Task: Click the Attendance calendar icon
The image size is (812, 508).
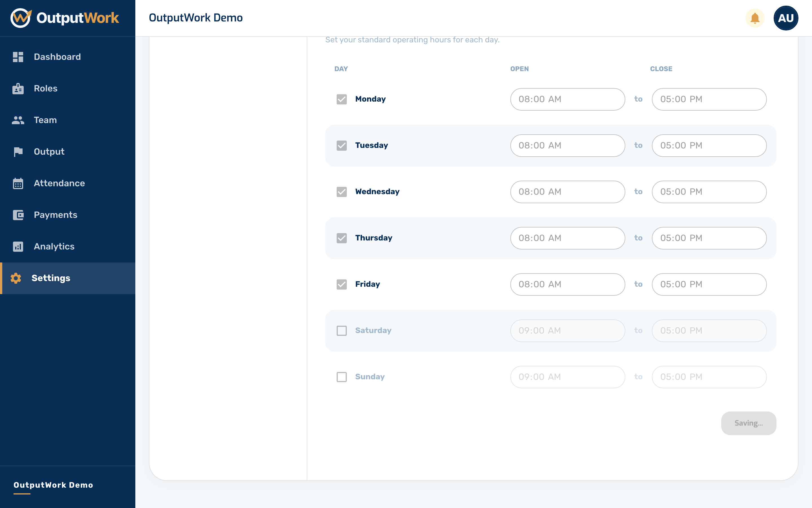Action: 18,183
